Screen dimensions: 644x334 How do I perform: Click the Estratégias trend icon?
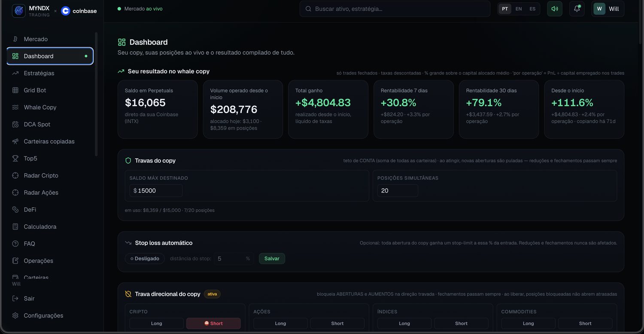coord(15,73)
